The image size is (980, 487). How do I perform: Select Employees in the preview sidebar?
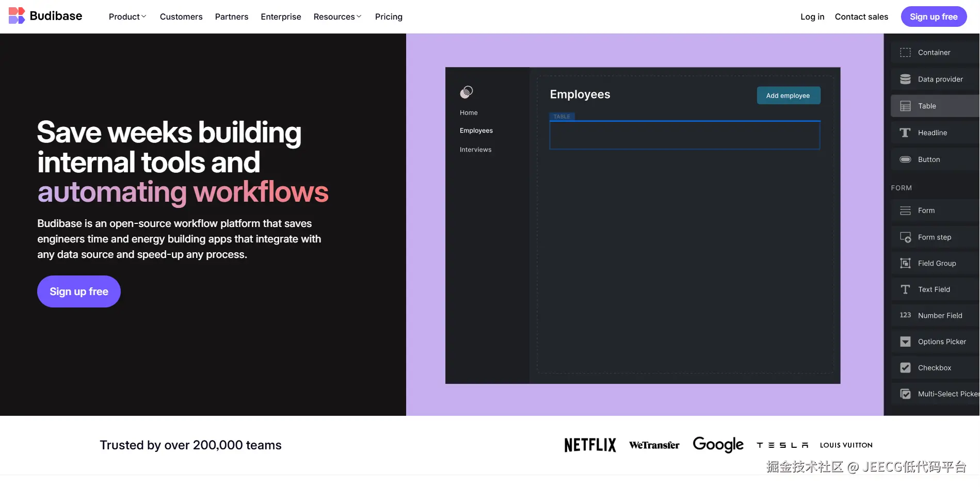[x=476, y=131]
